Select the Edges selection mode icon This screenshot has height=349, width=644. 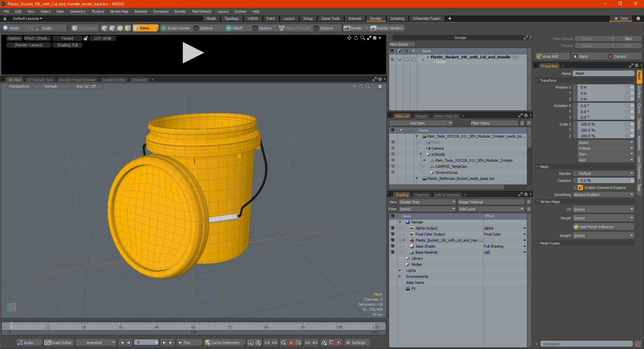point(112,28)
